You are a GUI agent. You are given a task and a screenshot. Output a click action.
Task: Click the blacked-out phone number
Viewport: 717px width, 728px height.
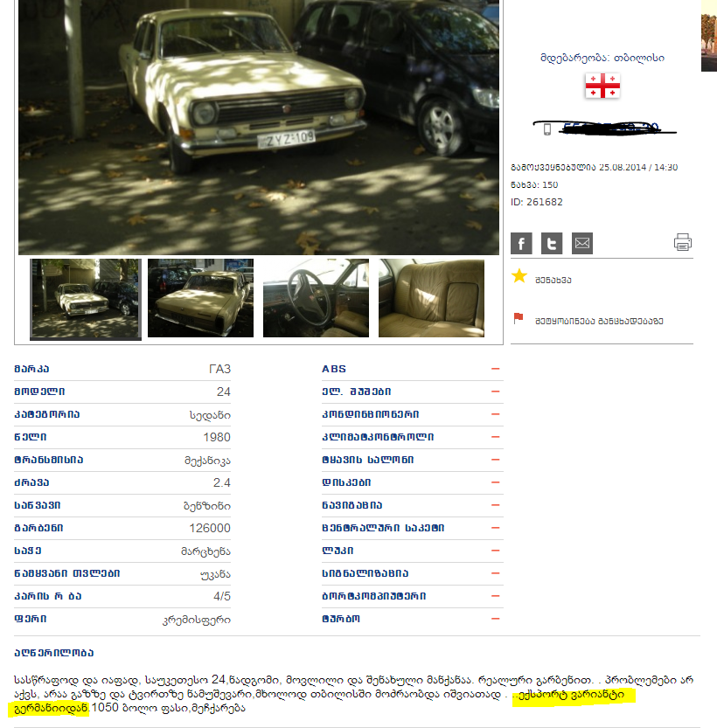point(610,128)
